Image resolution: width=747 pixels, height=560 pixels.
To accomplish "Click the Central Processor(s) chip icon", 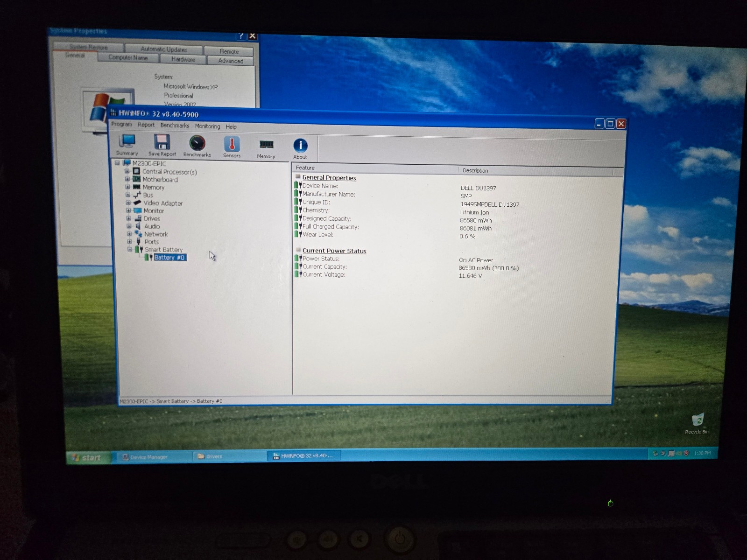I will point(136,171).
